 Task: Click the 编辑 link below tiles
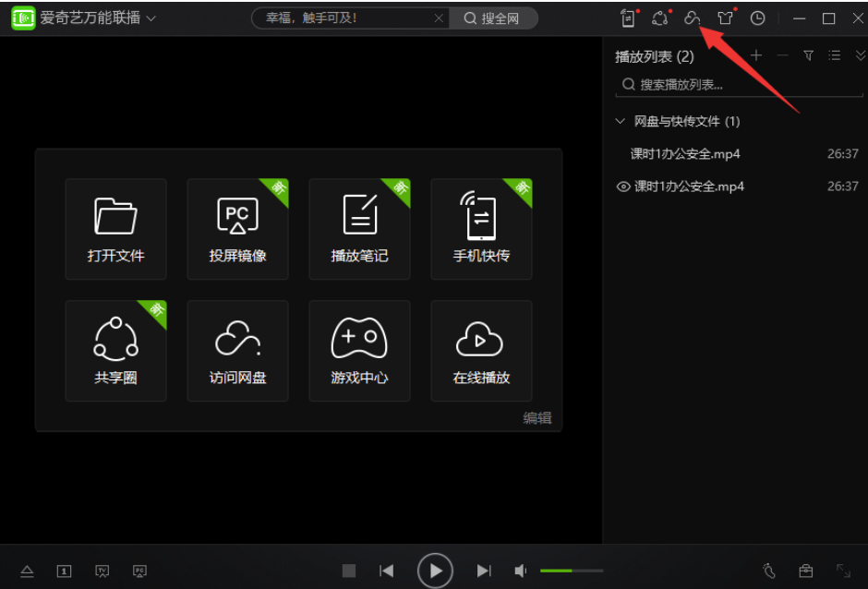coord(537,418)
